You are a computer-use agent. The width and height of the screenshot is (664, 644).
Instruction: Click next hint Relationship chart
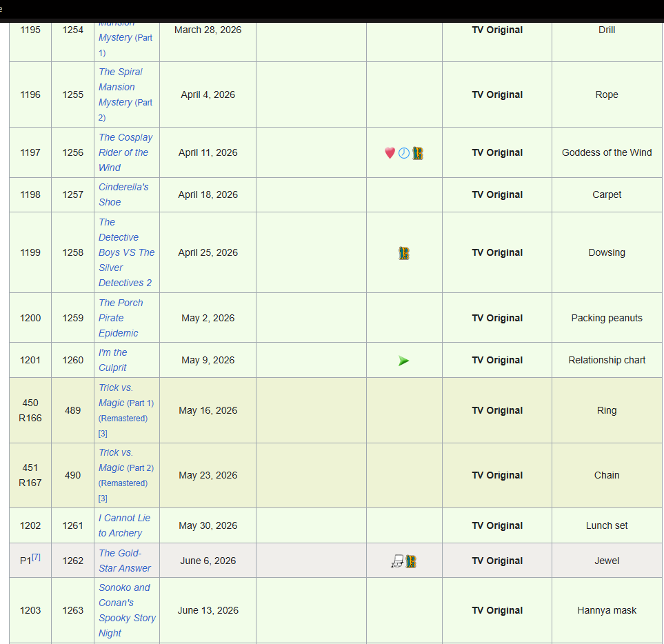(606, 360)
